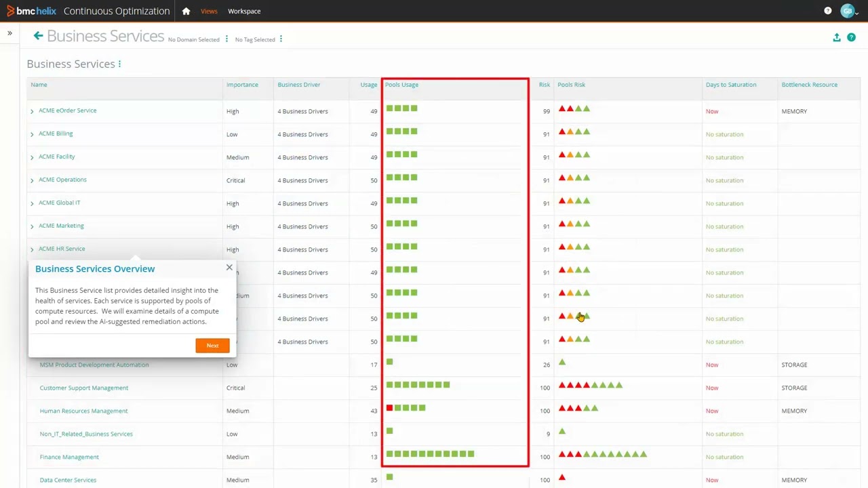Open the Help question mark in header
The width and height of the screenshot is (868, 488).
[827, 11]
